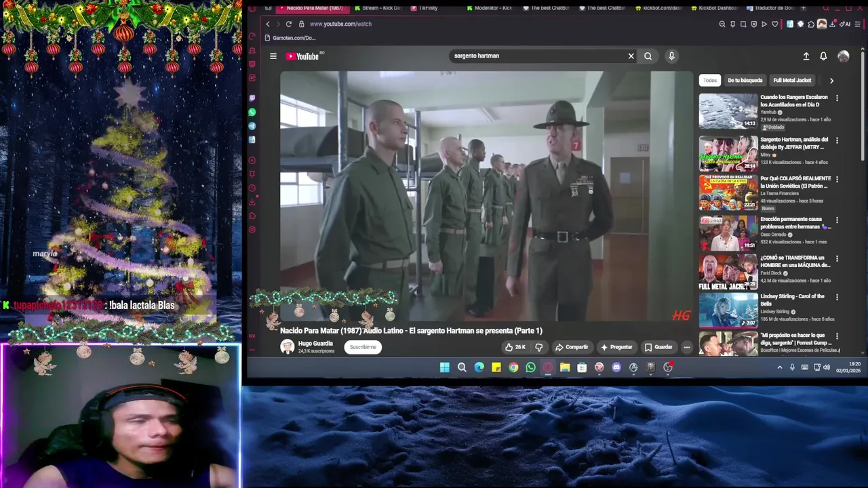868x488 pixels.
Task: Open Settings gear in the Opera sidebar
Action: (x=252, y=230)
